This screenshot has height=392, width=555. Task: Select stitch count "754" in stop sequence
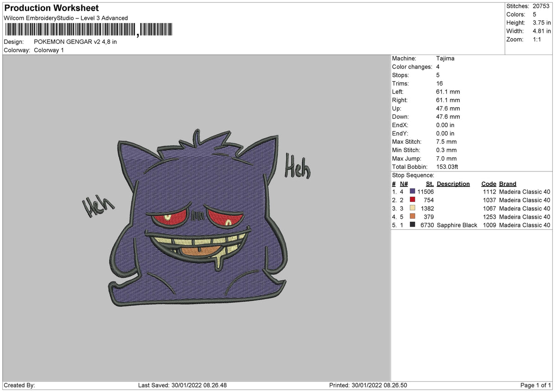click(429, 200)
